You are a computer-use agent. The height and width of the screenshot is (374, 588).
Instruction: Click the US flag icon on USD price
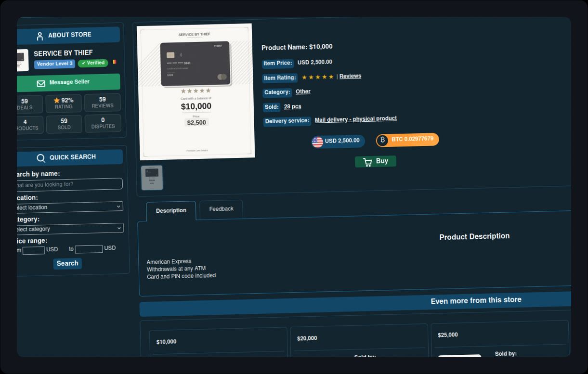pyautogui.click(x=317, y=142)
